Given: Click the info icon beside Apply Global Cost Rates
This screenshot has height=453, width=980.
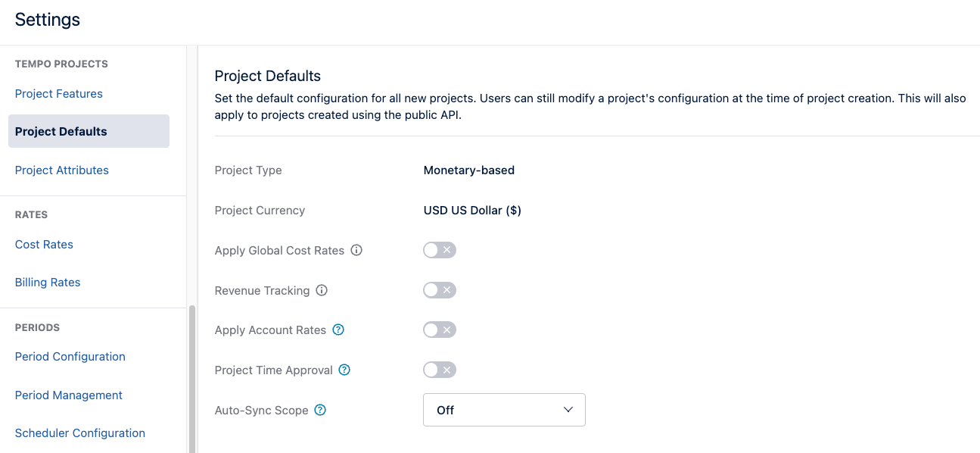Looking at the screenshot, I should (x=356, y=250).
